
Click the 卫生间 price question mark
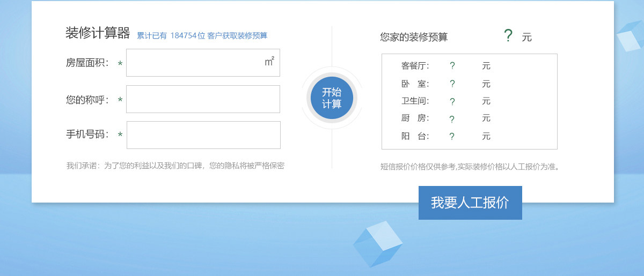pyautogui.click(x=452, y=101)
